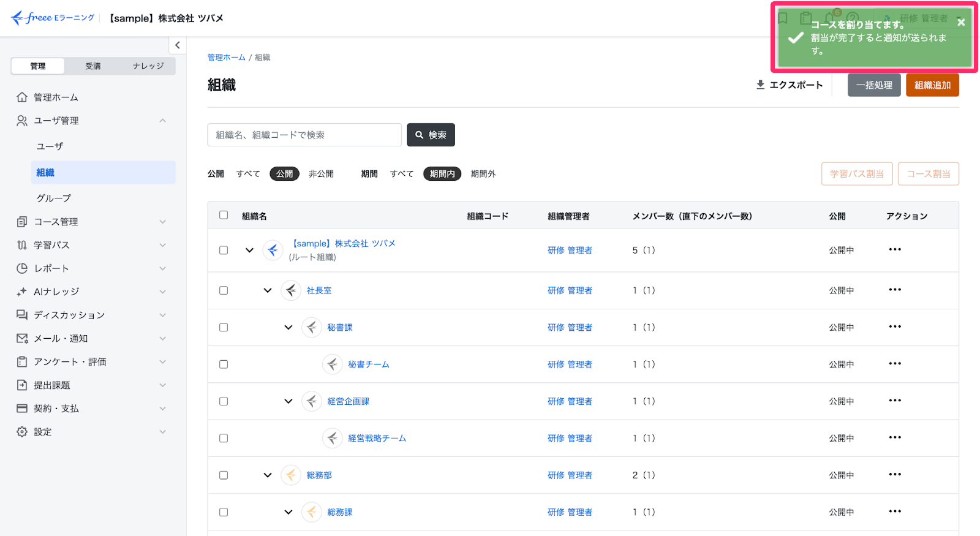Viewport: 980px width, 536px height.
Task: Check the 経営企画課 row checkbox
Action: click(224, 401)
